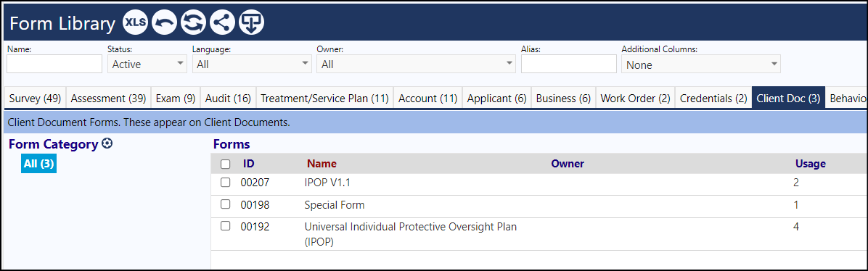Image resolution: width=868 pixels, height=271 pixels.
Task: Tick the select-all checkbox in the Forms header
Action: [225, 164]
